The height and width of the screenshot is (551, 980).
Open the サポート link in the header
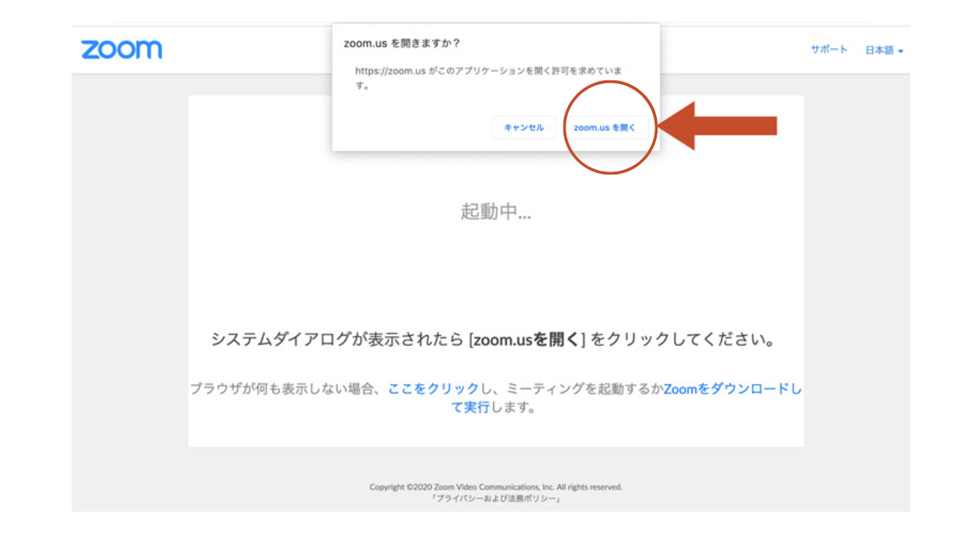(x=829, y=50)
